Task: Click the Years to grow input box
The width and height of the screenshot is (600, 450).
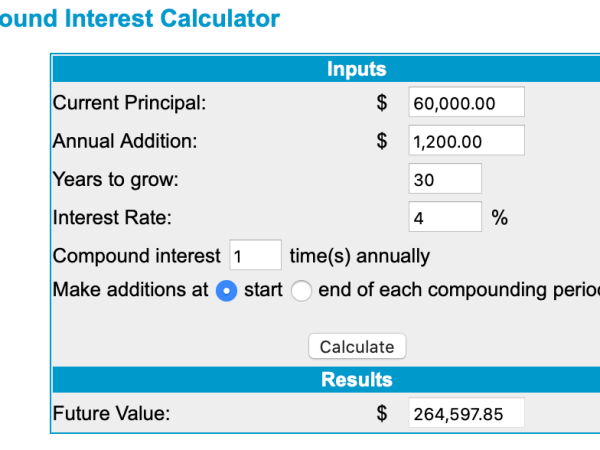Action: (445, 179)
